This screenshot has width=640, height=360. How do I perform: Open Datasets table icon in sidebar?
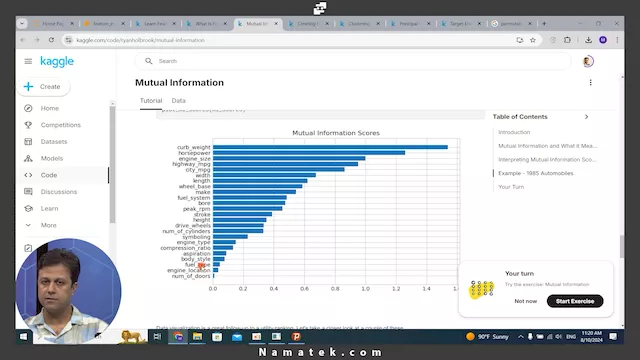point(28,142)
